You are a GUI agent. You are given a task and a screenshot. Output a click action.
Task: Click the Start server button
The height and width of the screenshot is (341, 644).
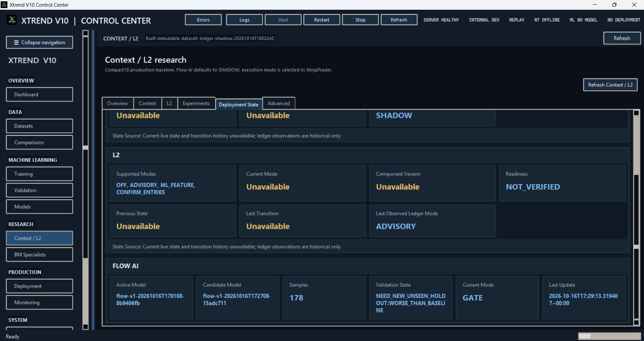(x=283, y=20)
